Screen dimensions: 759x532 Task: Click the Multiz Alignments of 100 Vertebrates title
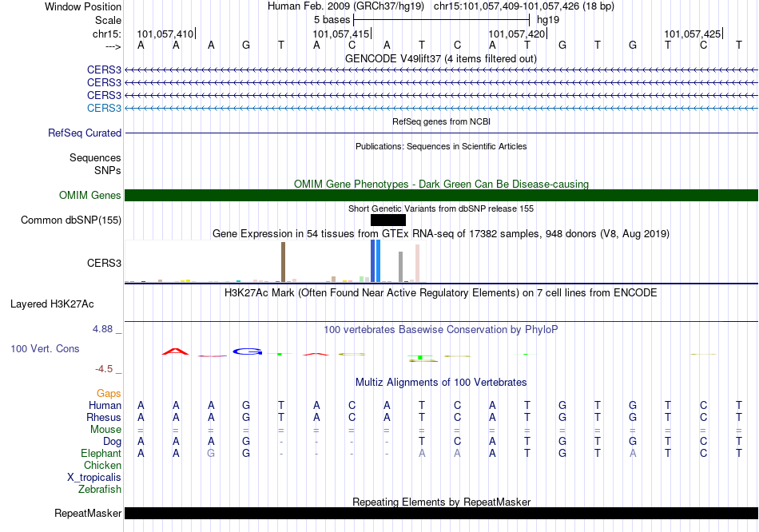tap(441, 382)
